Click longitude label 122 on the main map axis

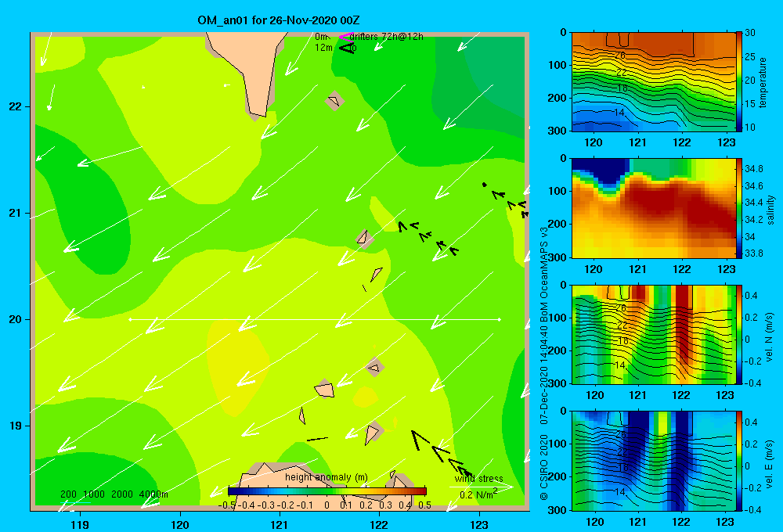pos(379,524)
